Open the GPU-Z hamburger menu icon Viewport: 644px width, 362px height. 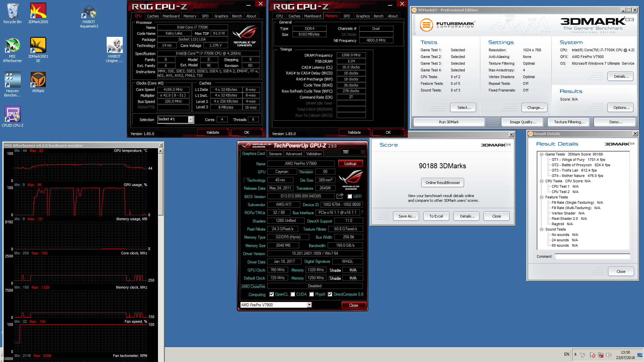pos(363,152)
